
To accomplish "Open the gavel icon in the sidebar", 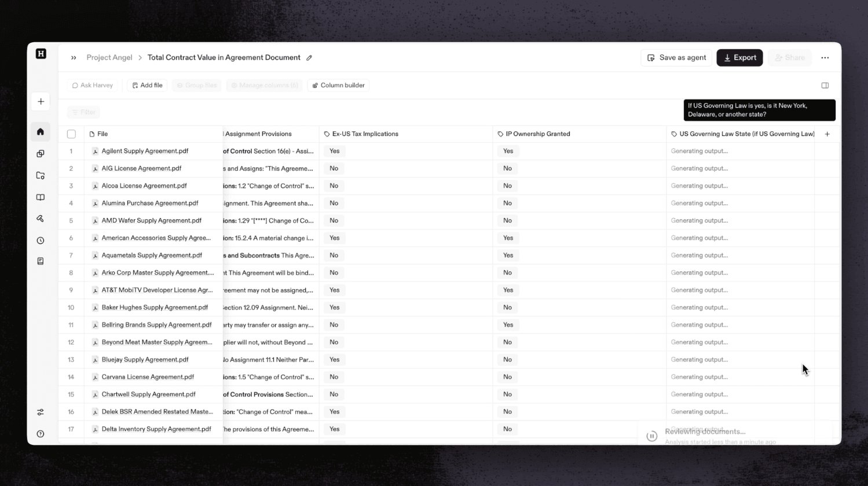I will 41,219.
